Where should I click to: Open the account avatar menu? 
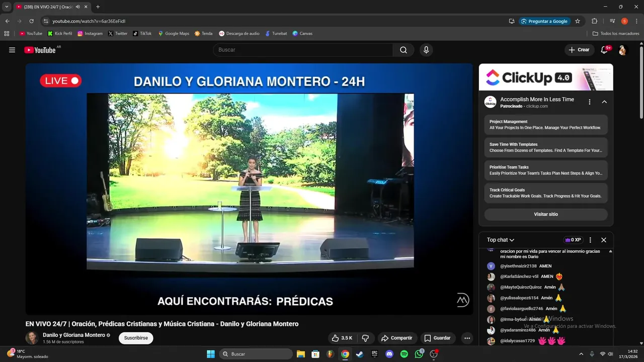click(622, 50)
